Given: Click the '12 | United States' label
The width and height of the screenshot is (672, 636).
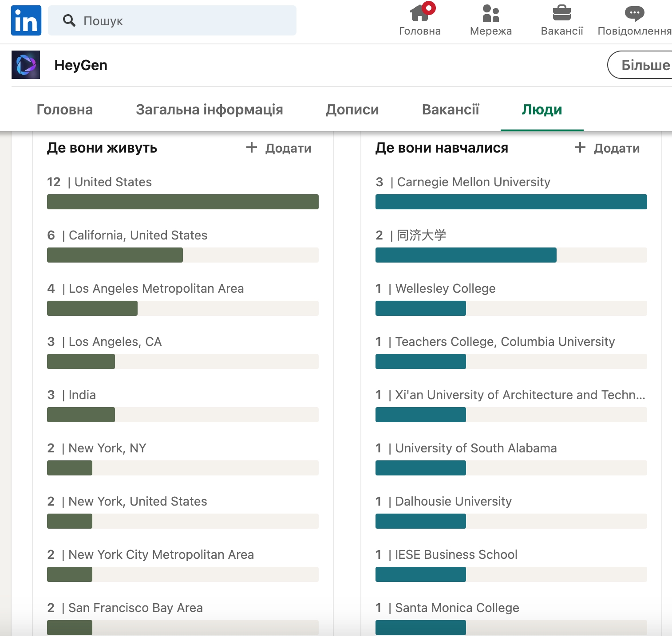Looking at the screenshot, I should [x=99, y=182].
